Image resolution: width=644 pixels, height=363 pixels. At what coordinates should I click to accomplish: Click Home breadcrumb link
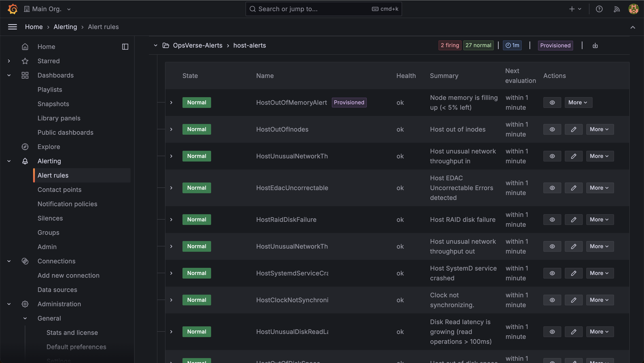34,27
